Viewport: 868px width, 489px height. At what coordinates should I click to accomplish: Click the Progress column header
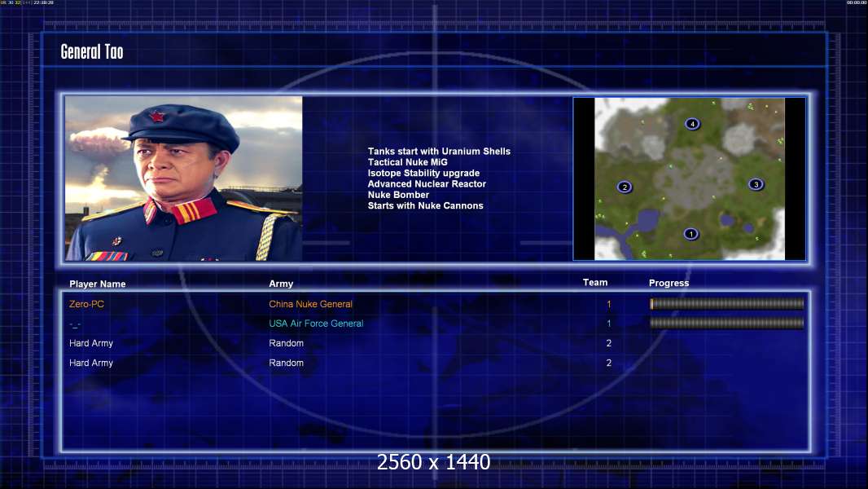coord(669,283)
